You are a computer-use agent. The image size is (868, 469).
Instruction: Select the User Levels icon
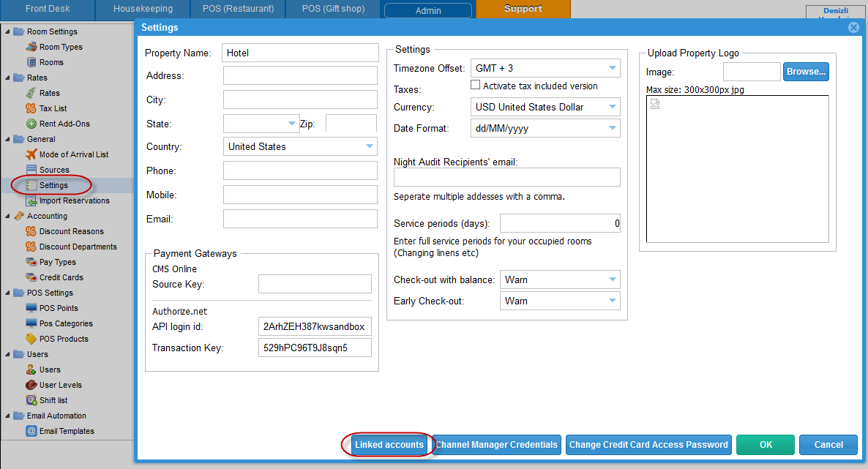click(x=31, y=385)
